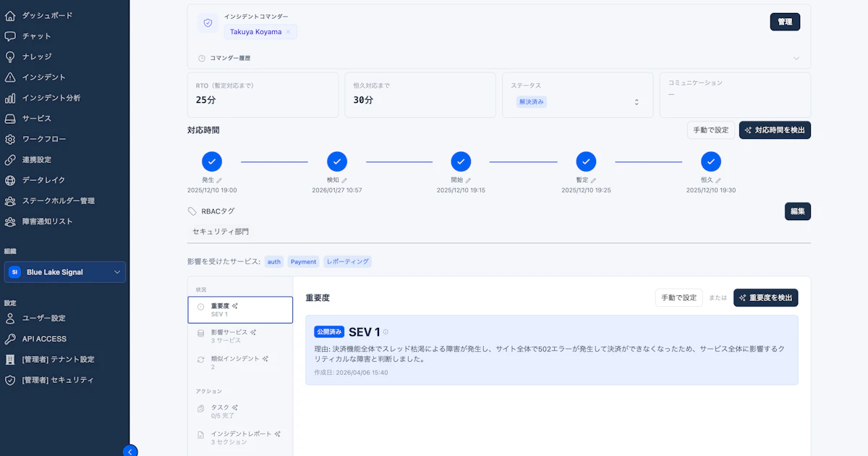
Task: Open the ステータス dropdown showing 解決済み
Action: (x=576, y=102)
